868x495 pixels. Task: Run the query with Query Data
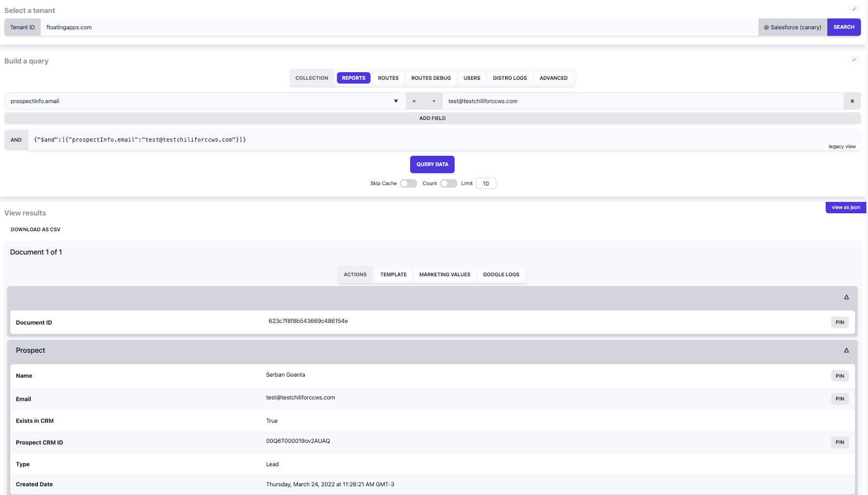(x=432, y=164)
